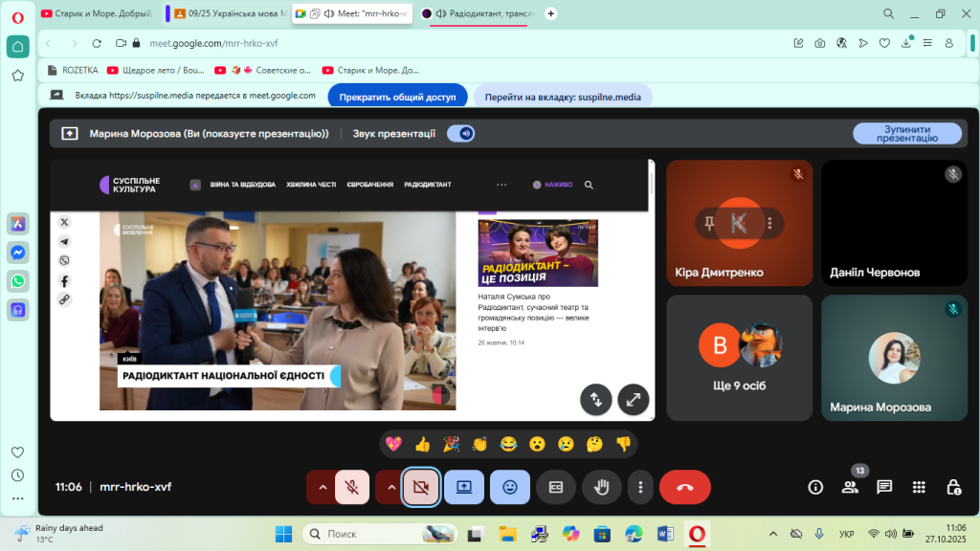Open the ROZETKA bookmark
This screenshot has width=980, height=551.
(x=74, y=70)
